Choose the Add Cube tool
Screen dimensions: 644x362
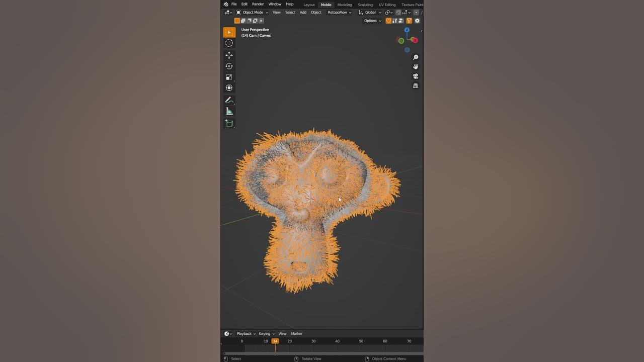tap(229, 123)
